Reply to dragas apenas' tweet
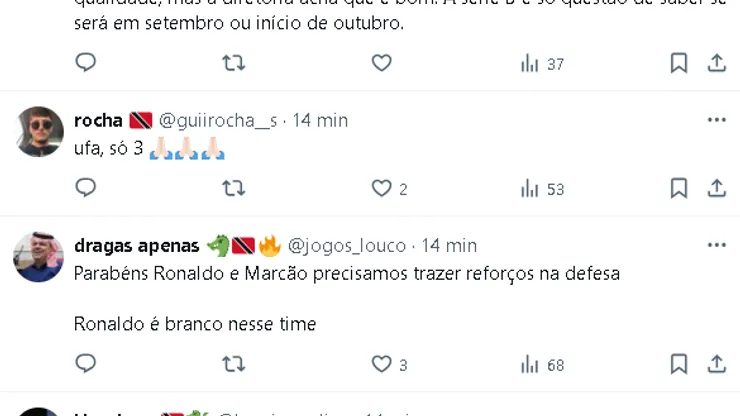This screenshot has height=416, width=740. (x=86, y=364)
